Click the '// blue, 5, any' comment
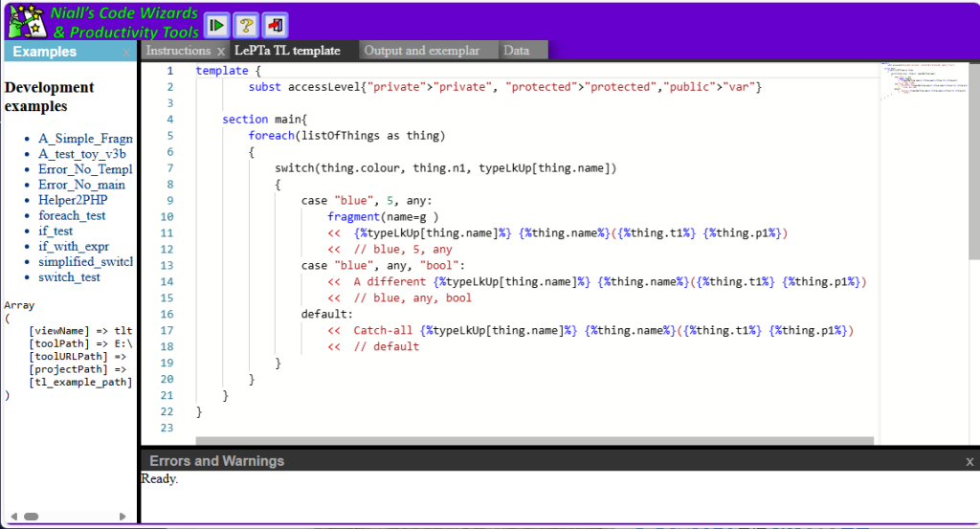 [403, 250]
